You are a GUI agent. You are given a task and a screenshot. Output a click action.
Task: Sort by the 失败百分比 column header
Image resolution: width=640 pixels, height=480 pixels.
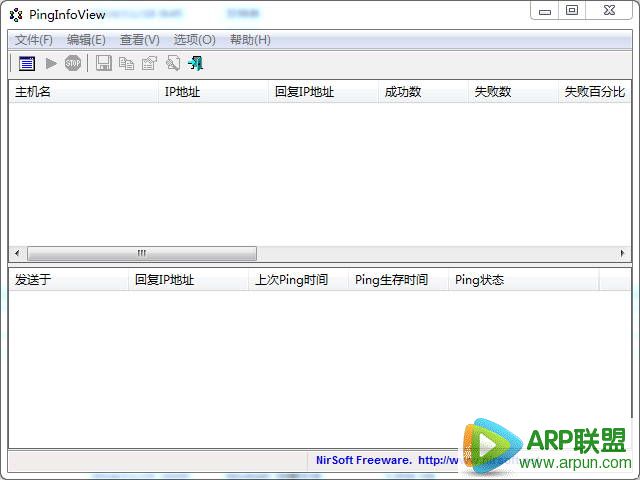(595, 91)
